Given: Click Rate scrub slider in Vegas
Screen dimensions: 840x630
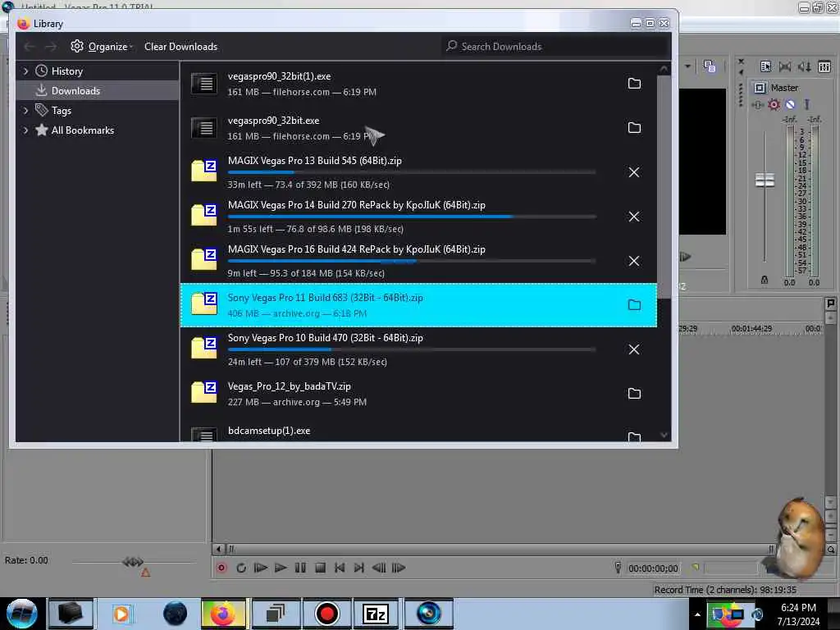Looking at the screenshot, I should (133, 562).
